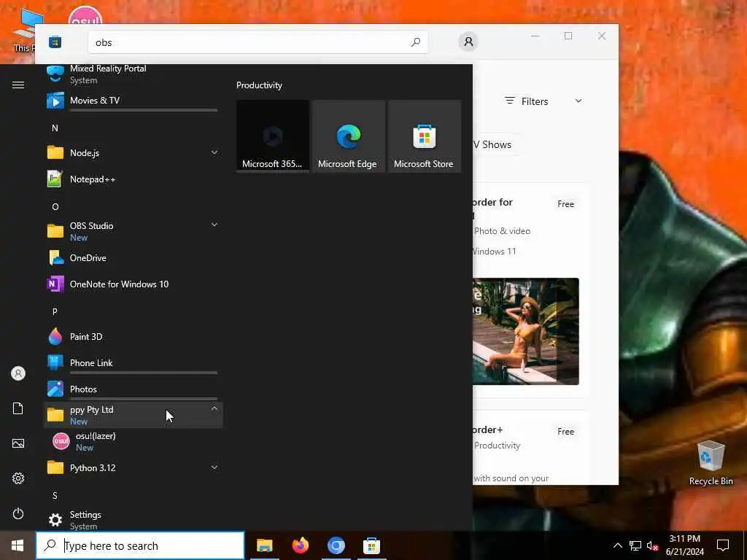Jump to letter O in app list
The image size is (747, 560).
55,206
